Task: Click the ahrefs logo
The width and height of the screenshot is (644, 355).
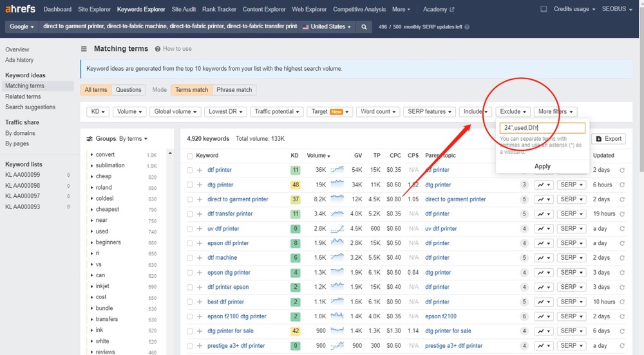Action: coord(20,8)
